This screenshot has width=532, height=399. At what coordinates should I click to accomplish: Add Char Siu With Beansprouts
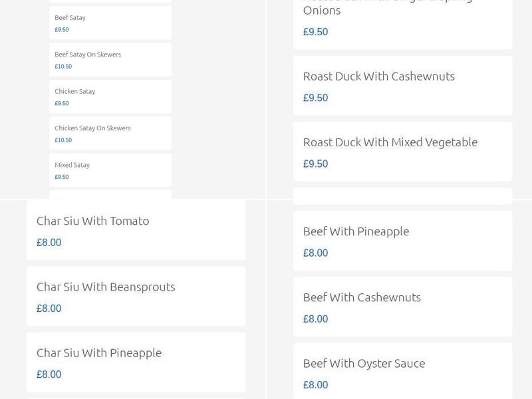pos(106,287)
